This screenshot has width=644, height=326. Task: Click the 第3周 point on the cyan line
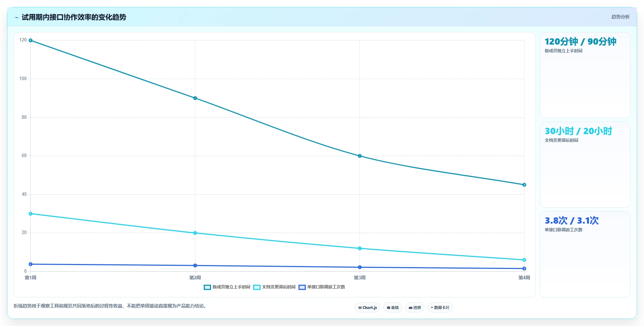(360, 248)
